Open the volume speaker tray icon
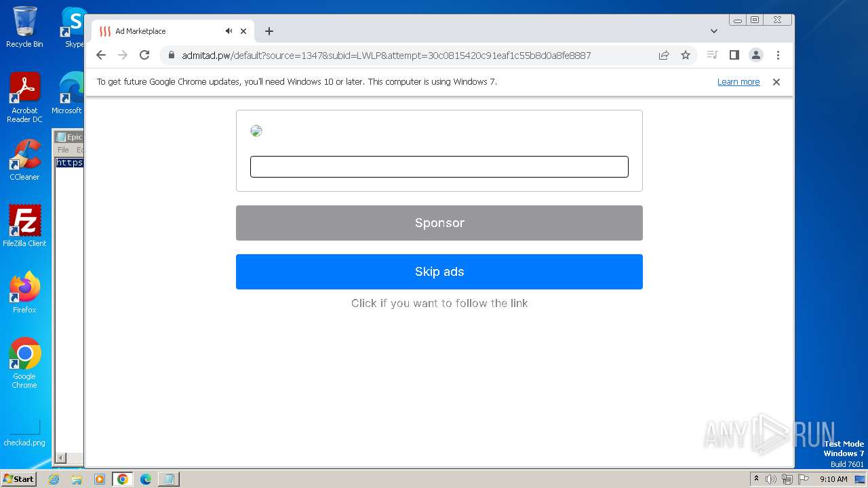Viewport: 868px width, 488px height. point(771,479)
